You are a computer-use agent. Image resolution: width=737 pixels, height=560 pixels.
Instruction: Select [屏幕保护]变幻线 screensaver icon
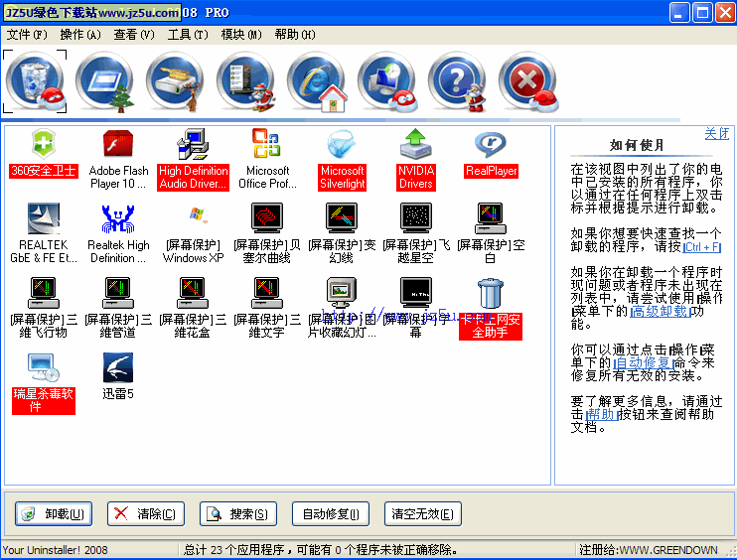click(x=342, y=218)
